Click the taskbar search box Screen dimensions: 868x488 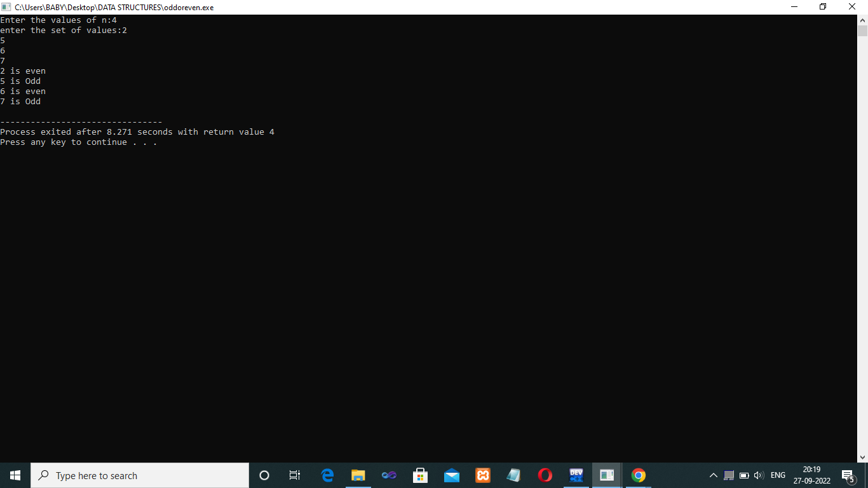[x=140, y=475]
